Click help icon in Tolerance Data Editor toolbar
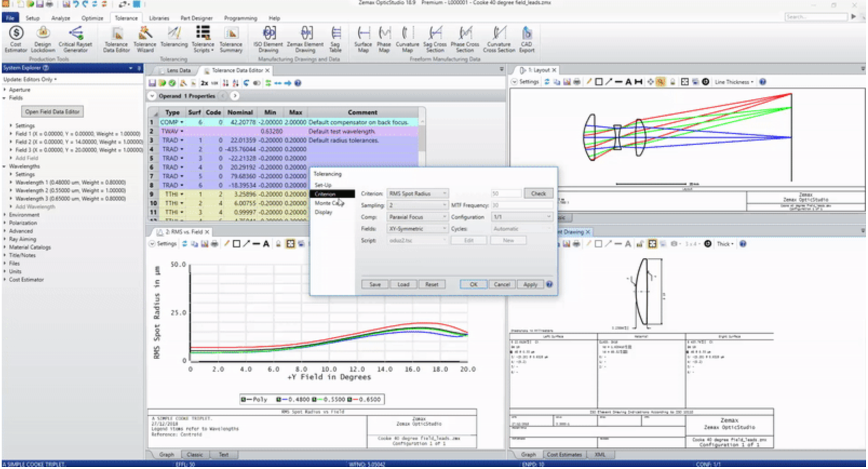This screenshot has height=469, width=868. (298, 83)
